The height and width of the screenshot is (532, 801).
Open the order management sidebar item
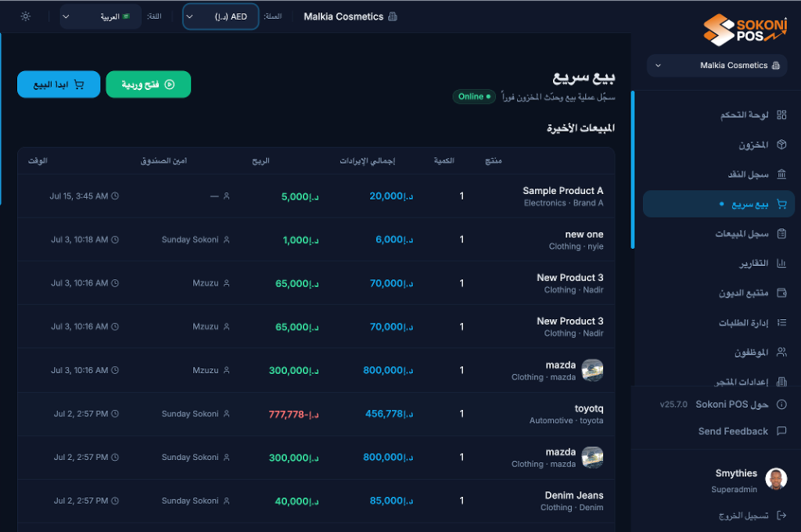click(718, 322)
